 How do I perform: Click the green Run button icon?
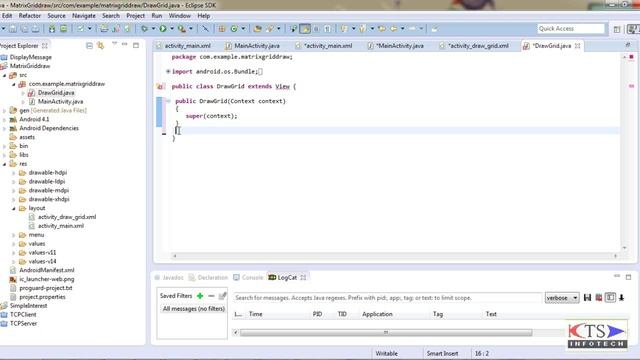[x=163, y=29]
